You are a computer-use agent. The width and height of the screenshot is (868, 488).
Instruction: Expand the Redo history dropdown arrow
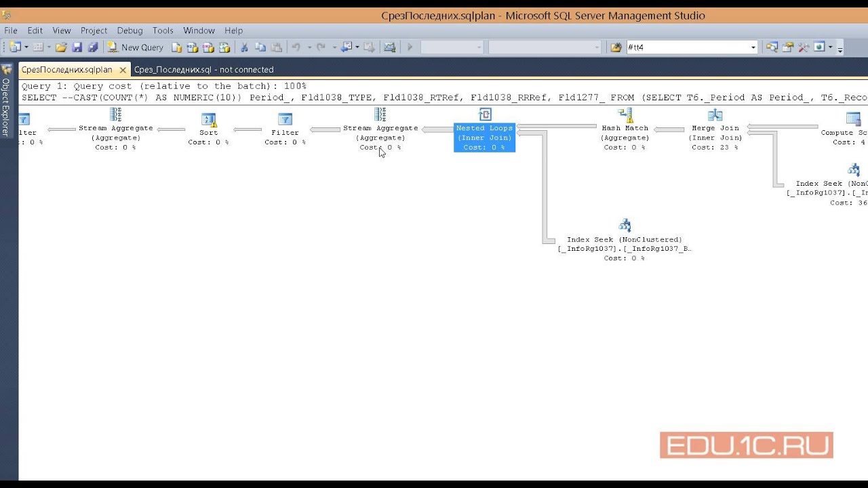tap(335, 47)
